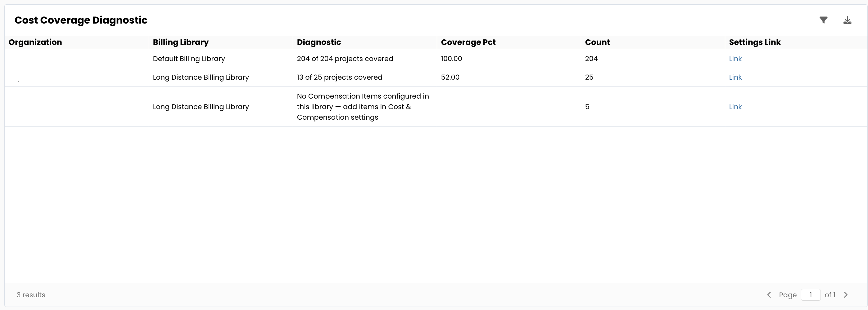The image size is (868, 310).
Task: Click the count value 25
Action: [x=589, y=77]
